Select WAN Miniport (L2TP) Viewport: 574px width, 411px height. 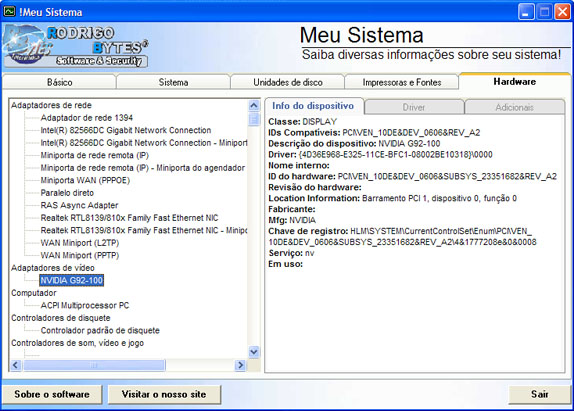[x=79, y=243]
